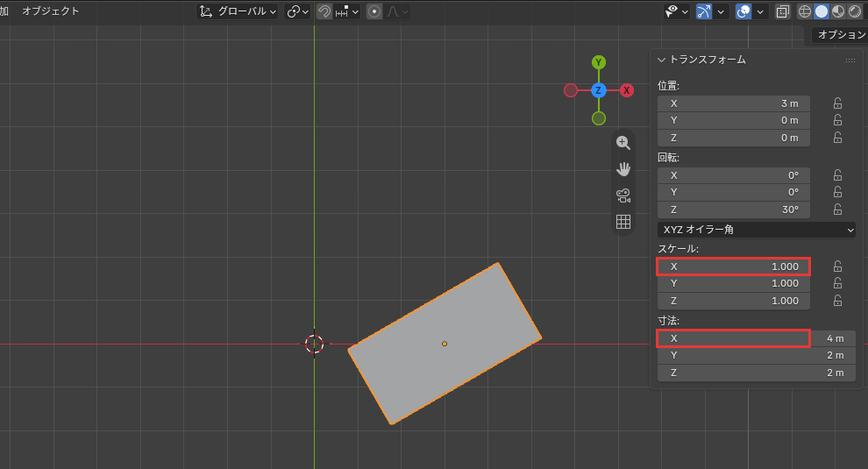Click the green Y axis gizmo
The image size is (868, 469).
599,62
